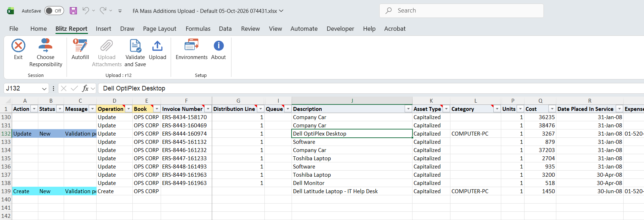Click the Redo arrow
The image size is (644, 220).
tap(103, 11)
